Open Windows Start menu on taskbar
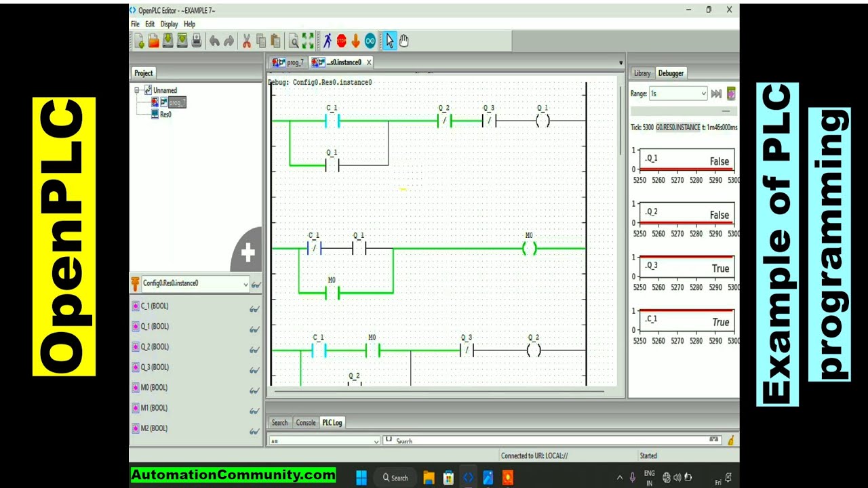Image resolution: width=868 pixels, height=488 pixels. click(x=361, y=478)
